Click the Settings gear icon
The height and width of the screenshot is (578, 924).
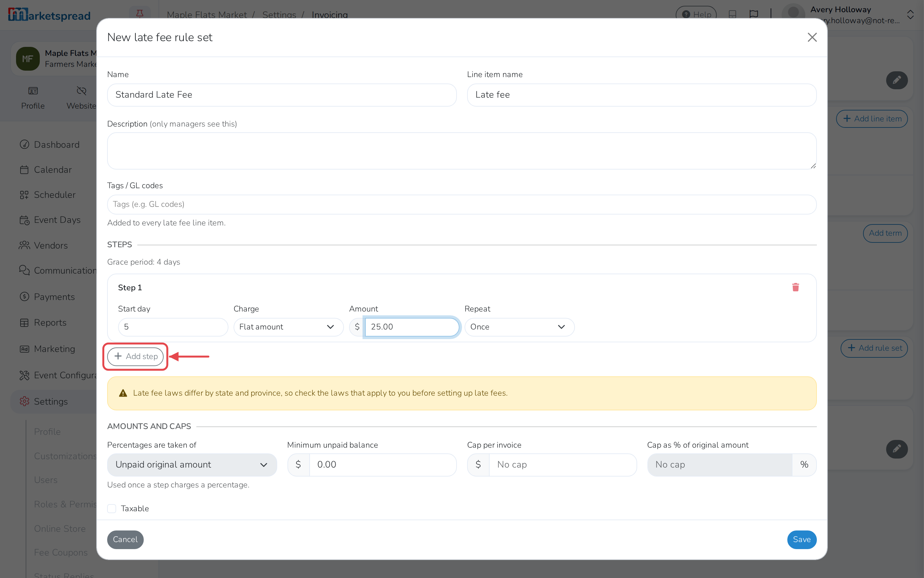point(24,401)
